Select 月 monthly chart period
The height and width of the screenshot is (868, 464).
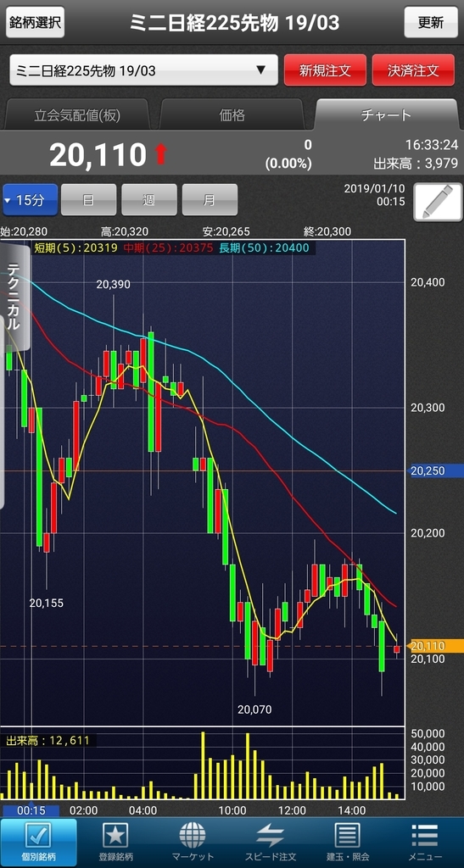(x=210, y=200)
